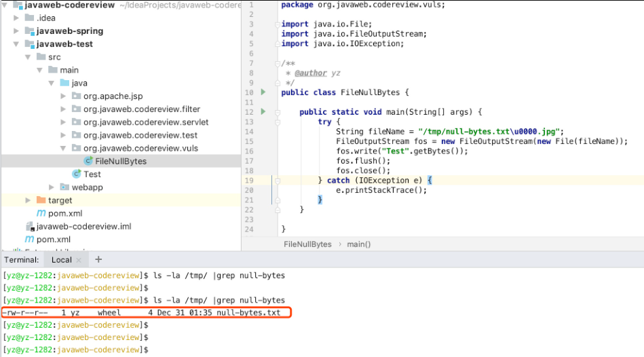644x357 pixels.
Task: Expand the .idea folder arrow
Action: coord(16,18)
